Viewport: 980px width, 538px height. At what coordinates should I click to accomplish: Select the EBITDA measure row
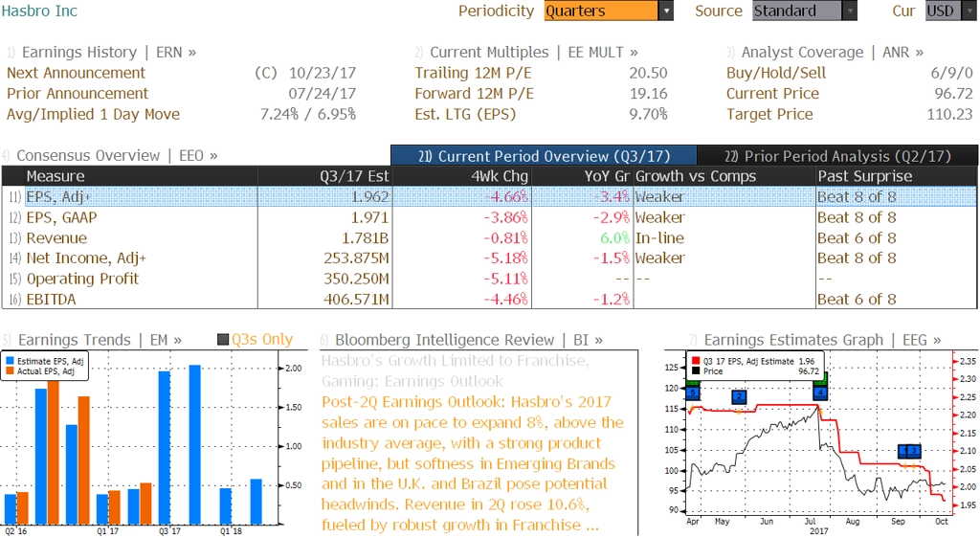[x=489, y=300]
